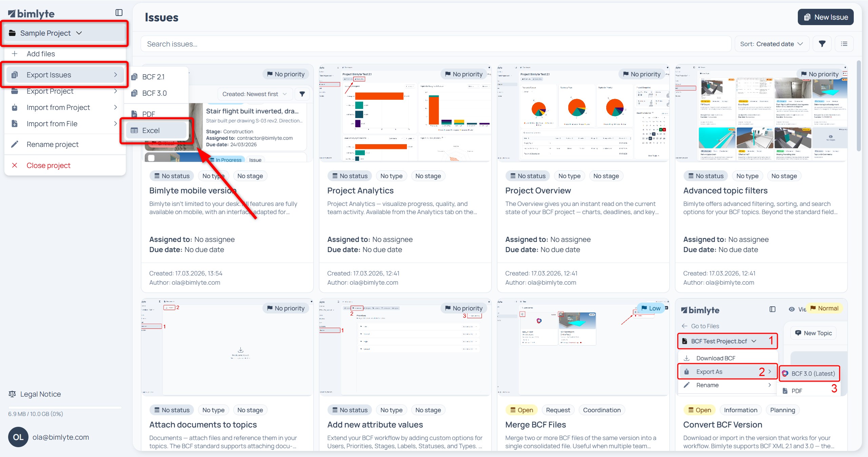This screenshot has height=457, width=868.
Task: Open the Sort: Created date dropdown
Action: (x=772, y=44)
